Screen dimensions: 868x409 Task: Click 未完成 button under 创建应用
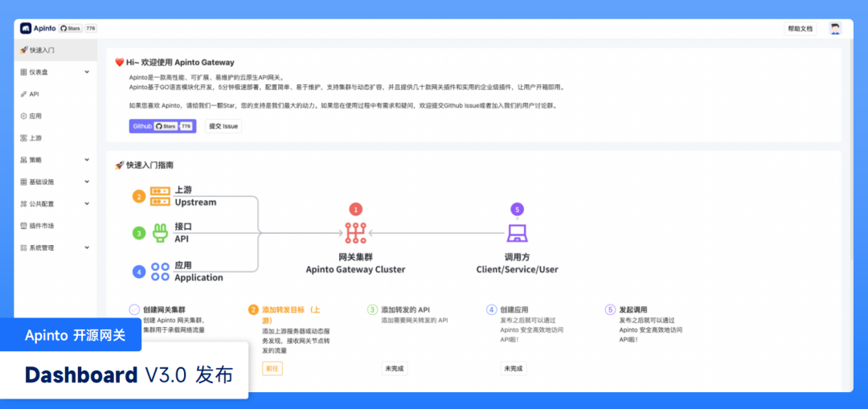[x=513, y=369]
